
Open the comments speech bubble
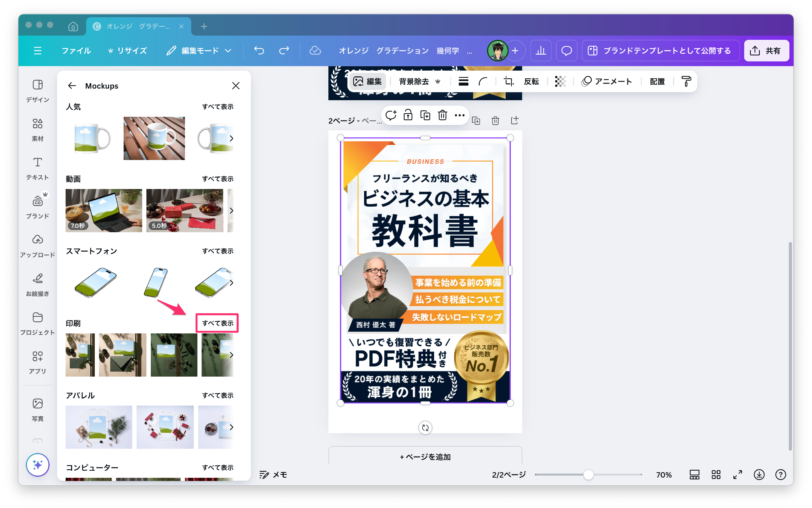(x=567, y=51)
